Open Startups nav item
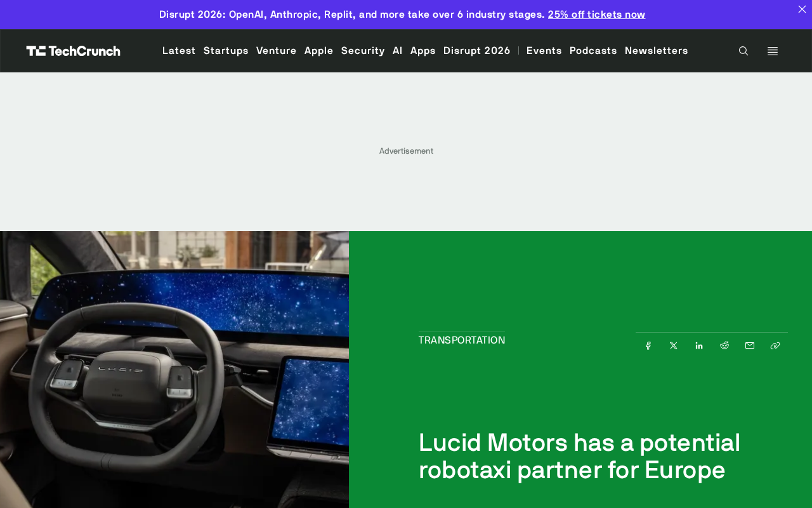Image resolution: width=812 pixels, height=508 pixels. point(226,51)
